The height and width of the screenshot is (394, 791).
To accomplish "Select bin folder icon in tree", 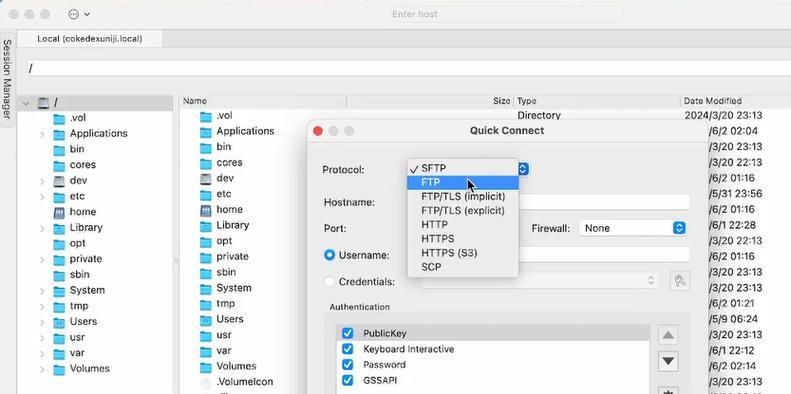I will click(60, 150).
